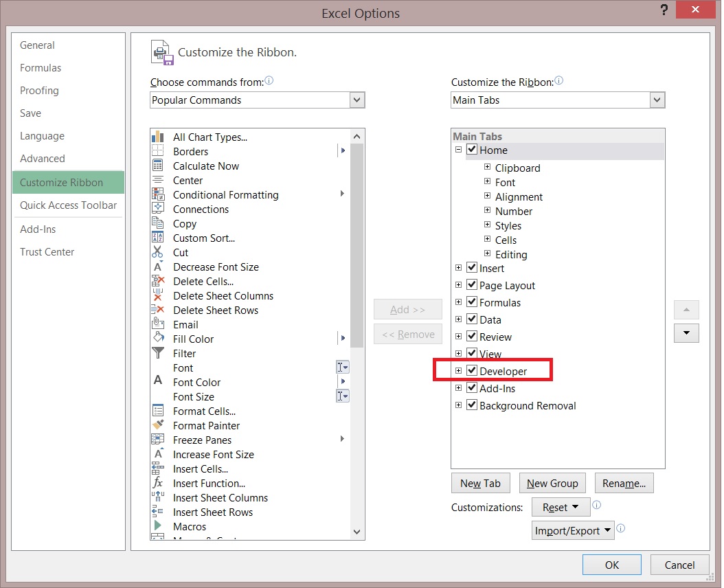Screen dimensions: 724x588
Task: Disable the Add-Ins tab checkbox
Action: pyautogui.click(x=472, y=387)
